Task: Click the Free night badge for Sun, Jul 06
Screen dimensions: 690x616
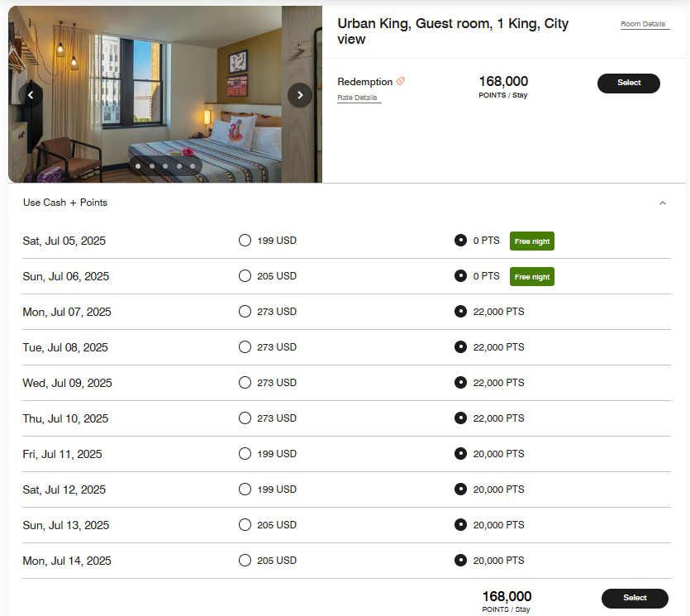Action: tap(531, 276)
